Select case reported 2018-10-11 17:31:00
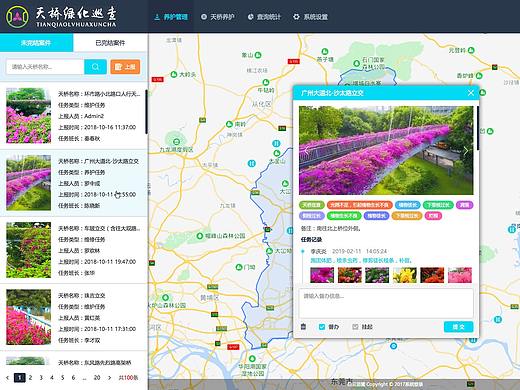This screenshot has width=520, height=390. [74, 317]
